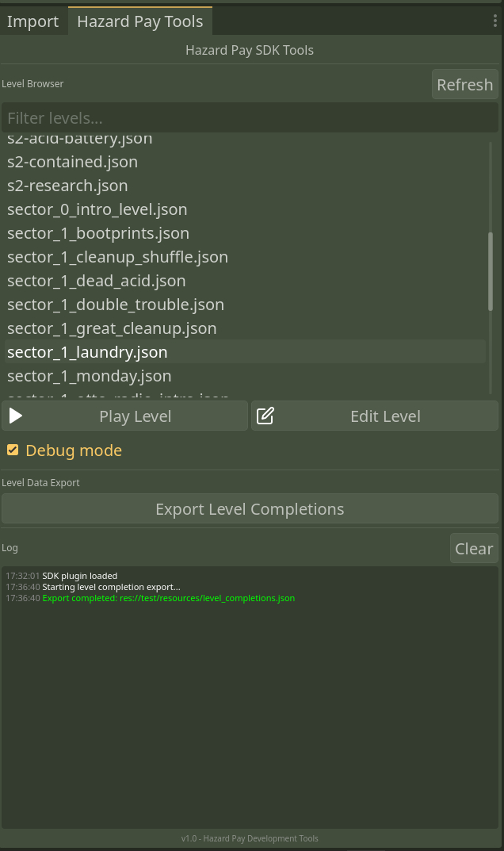Viewport: 504px width, 851px height.
Task: Click the export completed log message
Action: (168, 598)
